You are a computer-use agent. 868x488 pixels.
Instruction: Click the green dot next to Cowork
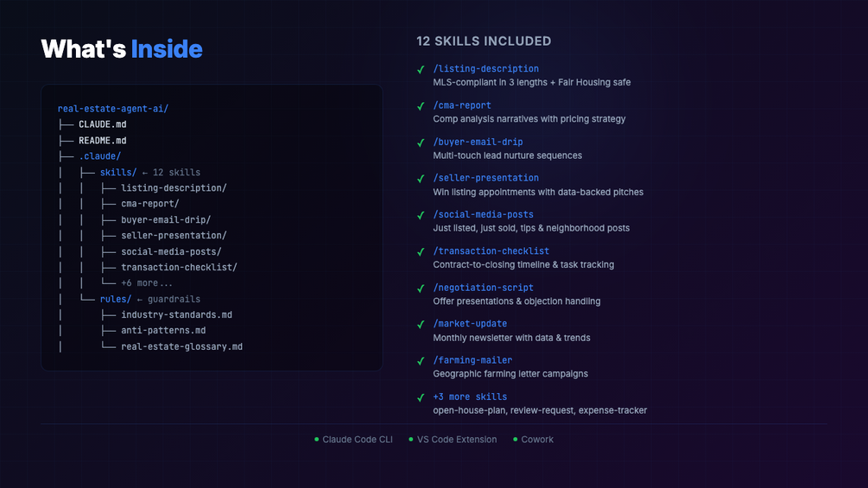click(x=516, y=440)
